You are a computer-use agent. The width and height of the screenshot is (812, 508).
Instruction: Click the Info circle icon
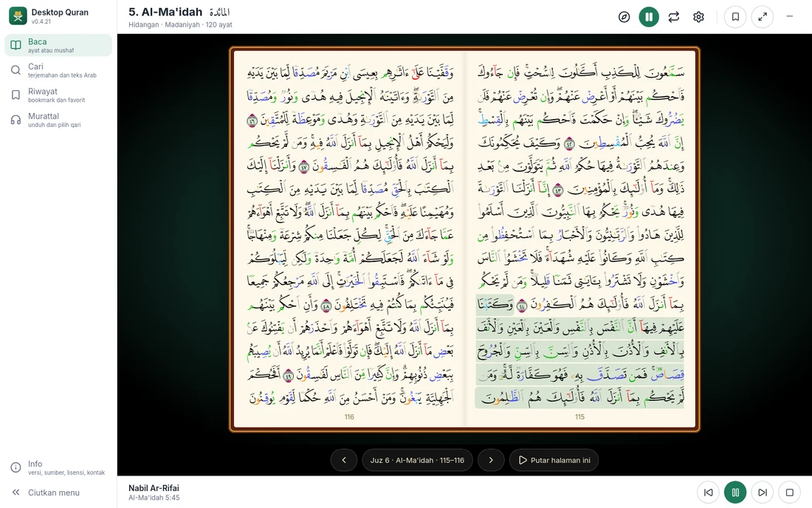[16, 467]
